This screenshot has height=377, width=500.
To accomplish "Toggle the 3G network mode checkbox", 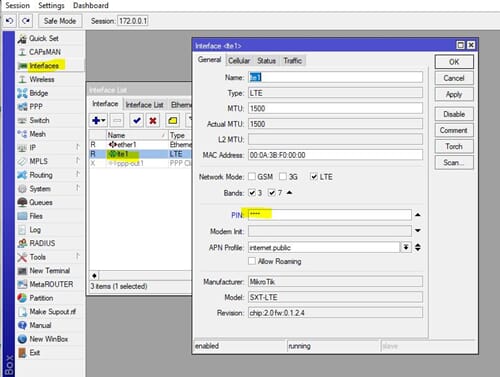I will click(x=283, y=177).
